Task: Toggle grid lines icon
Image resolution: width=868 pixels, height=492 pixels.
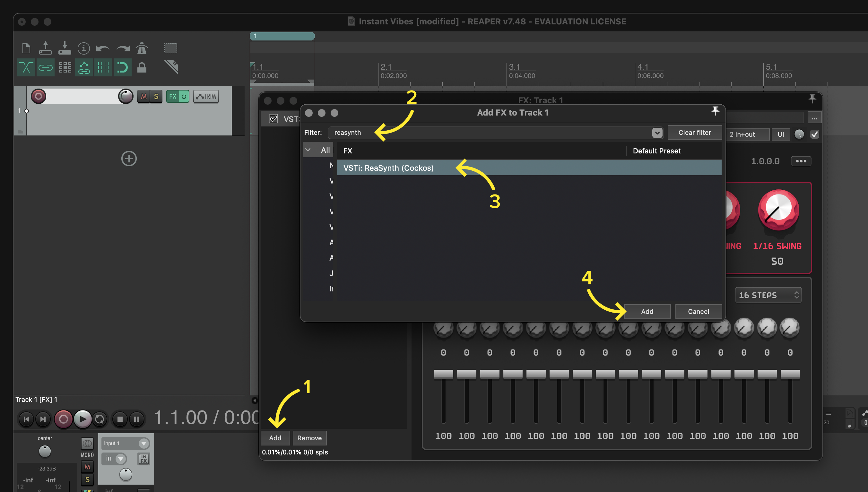Action: pyautogui.click(x=103, y=67)
